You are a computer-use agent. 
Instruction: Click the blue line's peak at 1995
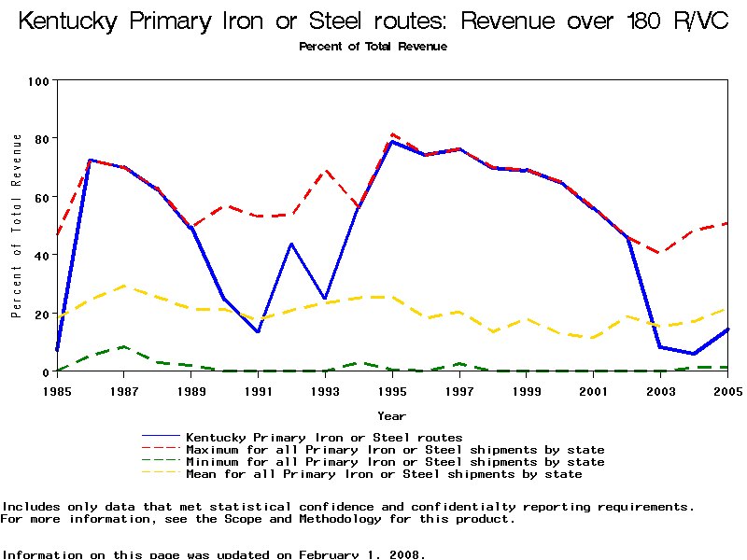pos(392,142)
